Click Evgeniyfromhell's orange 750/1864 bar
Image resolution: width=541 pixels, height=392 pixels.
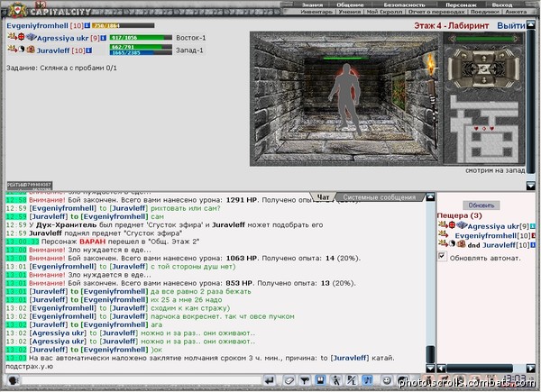pyautogui.click(x=124, y=25)
